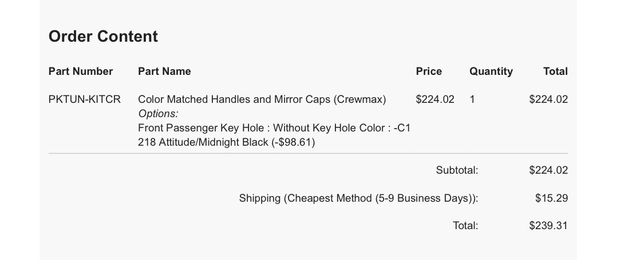This screenshot has height=260, width=644.
Task: Click the Order Content heading
Action: coord(103,37)
